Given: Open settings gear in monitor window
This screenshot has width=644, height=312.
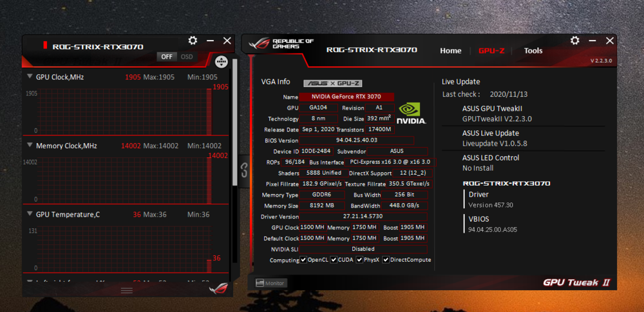Looking at the screenshot, I should coord(193,41).
